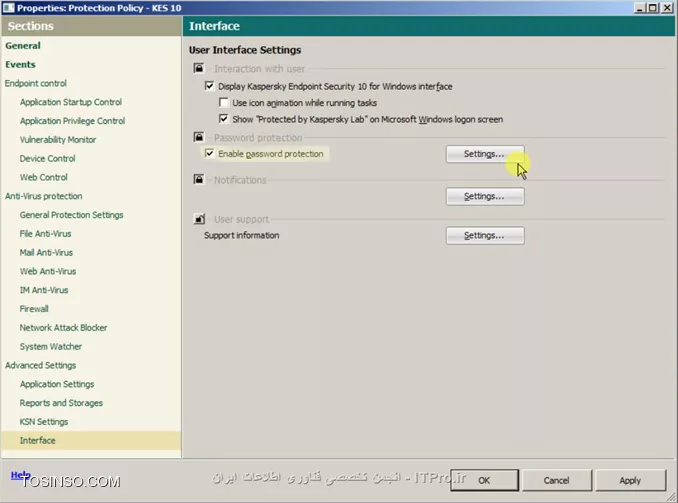The height and width of the screenshot is (503, 678).
Task: Open Application Settings section
Action: [57, 384]
